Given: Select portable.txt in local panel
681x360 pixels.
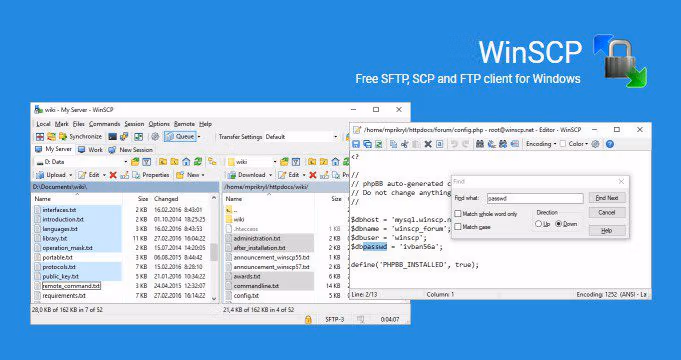Looking at the screenshot, I should (x=57, y=257).
